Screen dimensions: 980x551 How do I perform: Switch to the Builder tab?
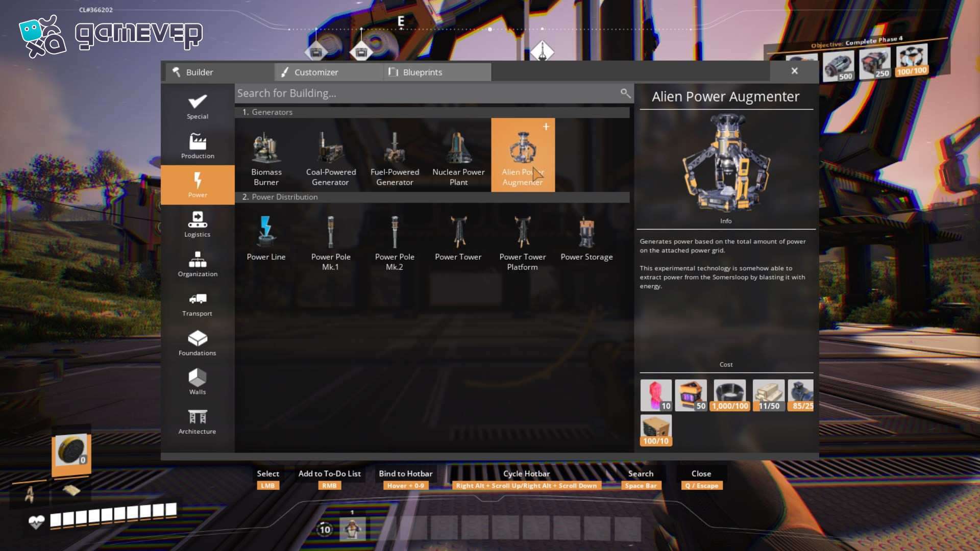pos(219,72)
